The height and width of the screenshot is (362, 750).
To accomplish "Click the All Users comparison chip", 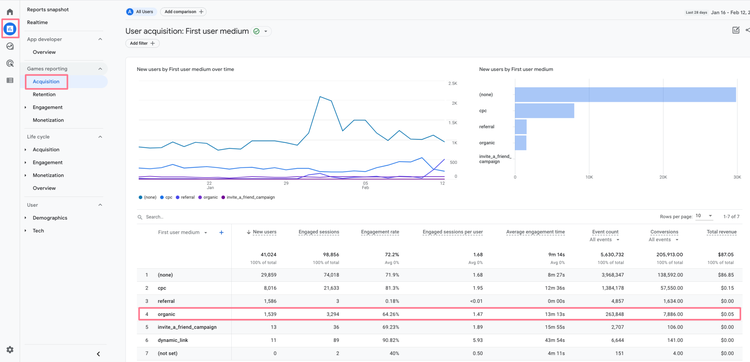I will coord(141,11).
